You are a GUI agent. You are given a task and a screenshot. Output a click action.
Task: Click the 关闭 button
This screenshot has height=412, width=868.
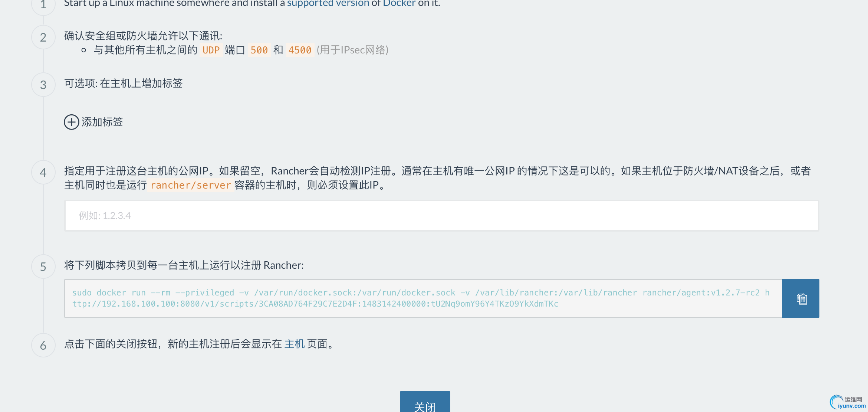(425, 402)
